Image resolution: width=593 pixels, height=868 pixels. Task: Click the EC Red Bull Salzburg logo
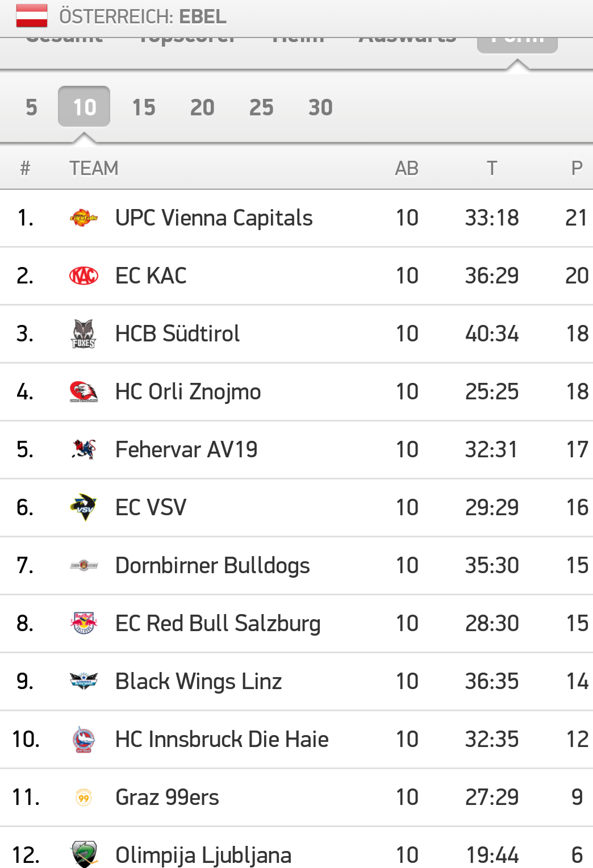tap(83, 623)
